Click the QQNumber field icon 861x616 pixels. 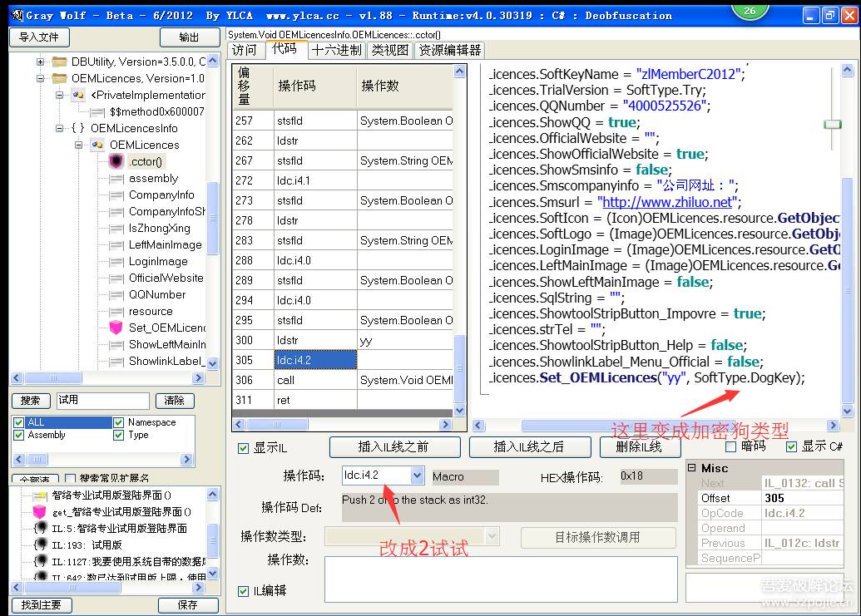(116, 294)
